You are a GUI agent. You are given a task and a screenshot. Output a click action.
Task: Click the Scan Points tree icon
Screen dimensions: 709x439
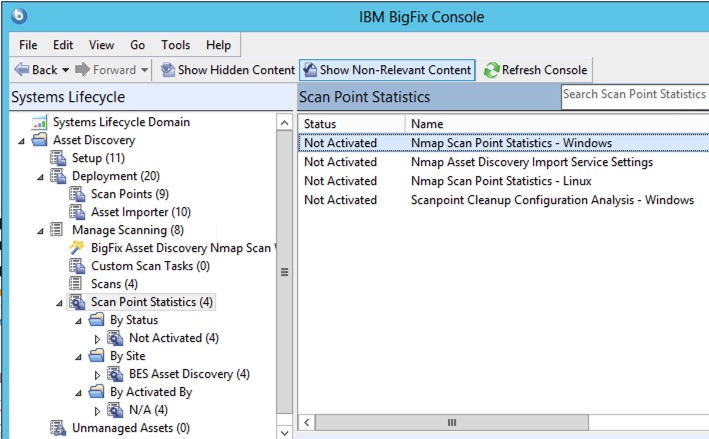click(77, 194)
